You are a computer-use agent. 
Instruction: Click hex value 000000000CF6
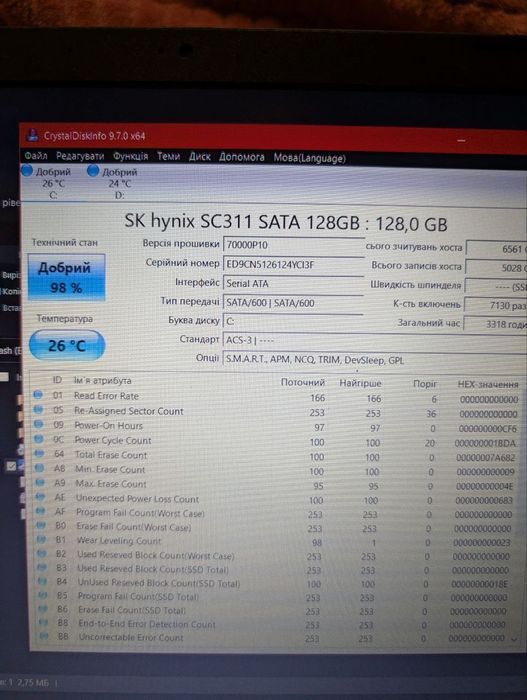tap(488, 429)
